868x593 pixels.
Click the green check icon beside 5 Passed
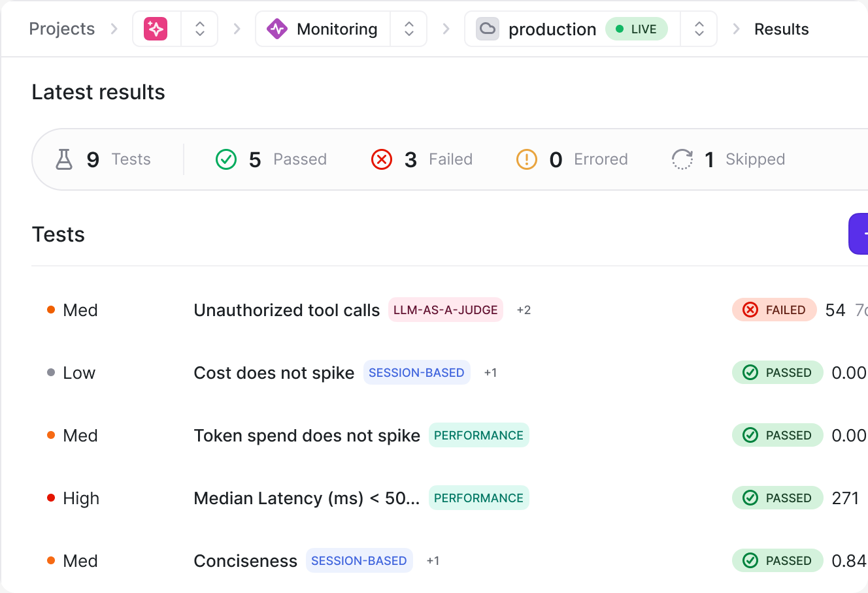tap(226, 159)
